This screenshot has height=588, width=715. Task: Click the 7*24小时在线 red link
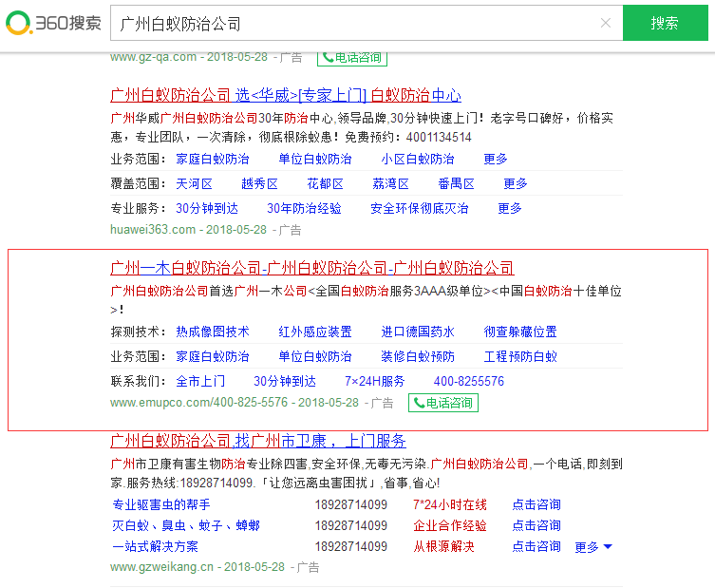click(x=449, y=504)
